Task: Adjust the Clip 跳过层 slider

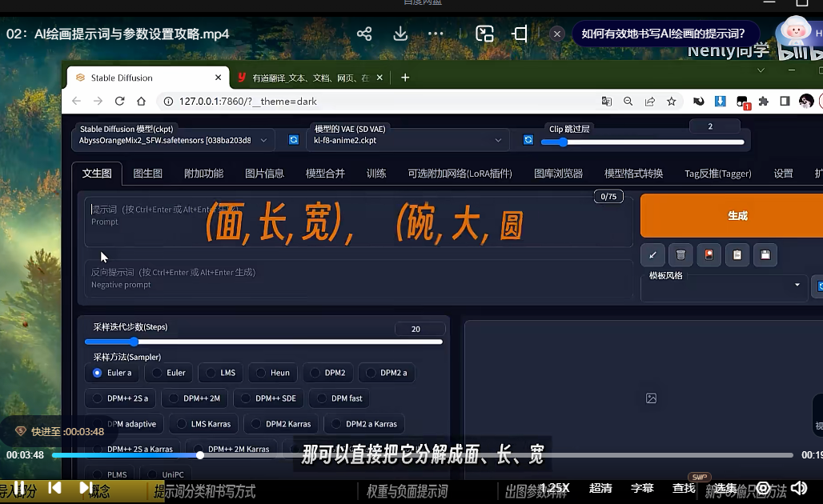Action: 642,142
